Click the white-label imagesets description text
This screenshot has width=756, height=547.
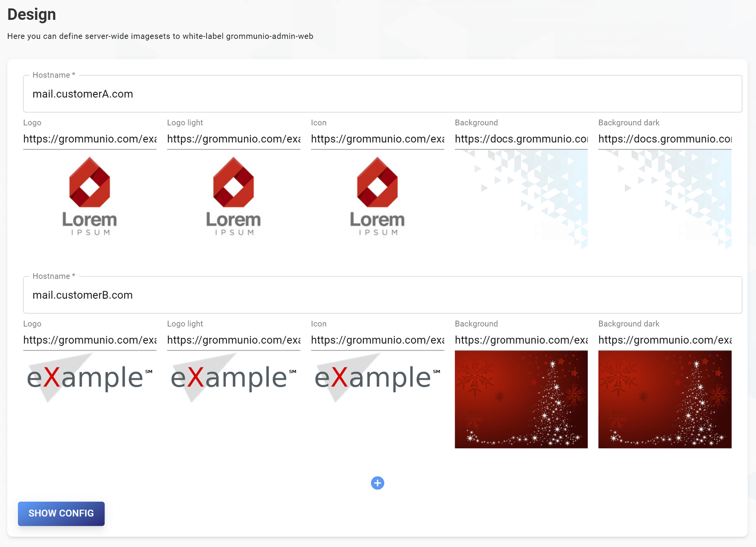(160, 36)
